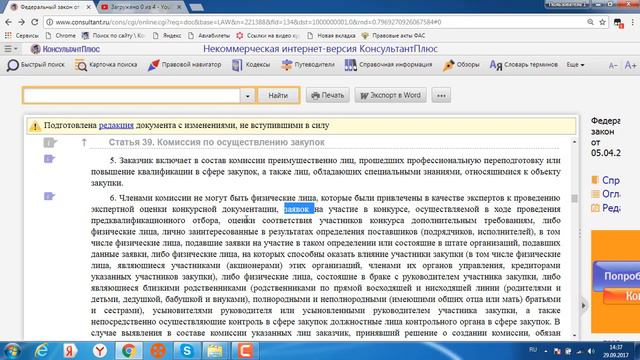Screen dimensions: 640x360
Task: Open the Ссылки на видео bookmark
Action: pyautogui.click(x=267, y=36)
